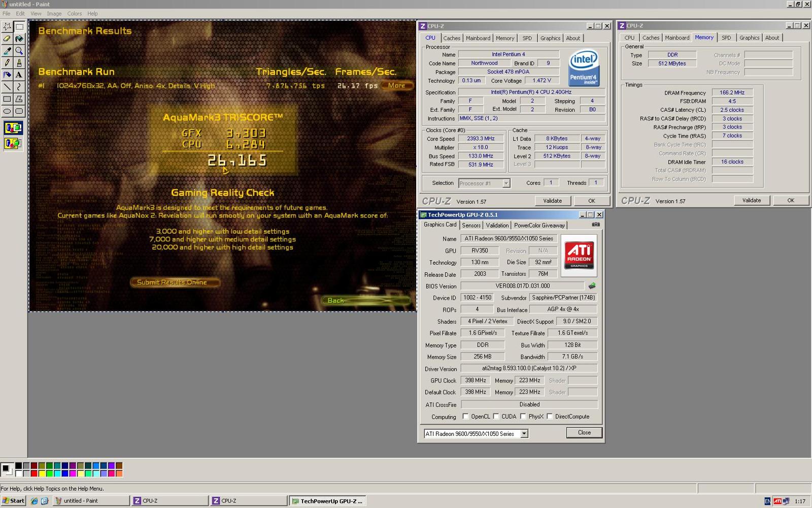Select the Magnifier tool in Paint
Viewport: 812px width, 508px height.
[x=19, y=51]
